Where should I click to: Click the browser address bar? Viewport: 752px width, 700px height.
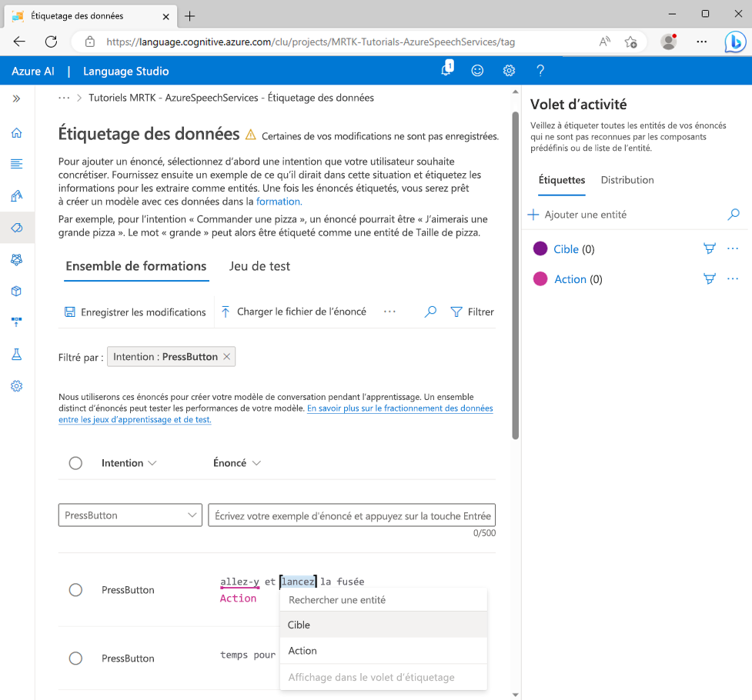pyautogui.click(x=310, y=42)
